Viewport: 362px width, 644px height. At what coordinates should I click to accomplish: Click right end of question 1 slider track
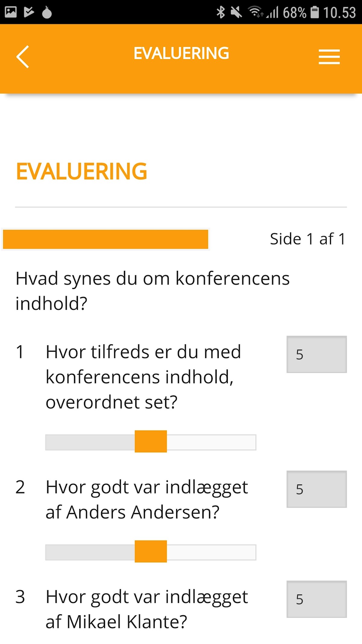pos(251,442)
